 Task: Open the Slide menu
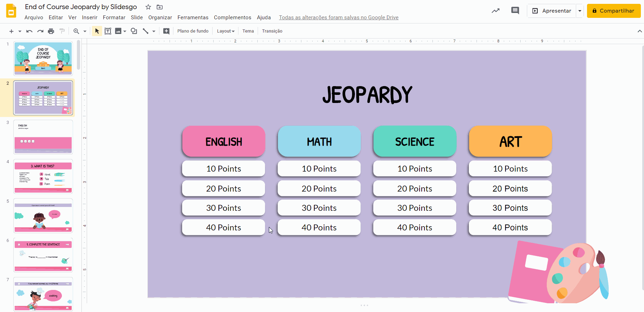[137, 18]
